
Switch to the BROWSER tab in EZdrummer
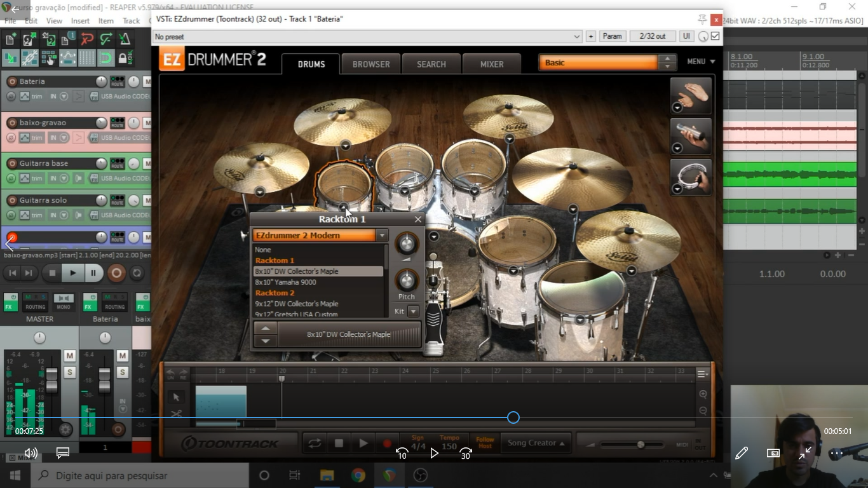pos(371,64)
